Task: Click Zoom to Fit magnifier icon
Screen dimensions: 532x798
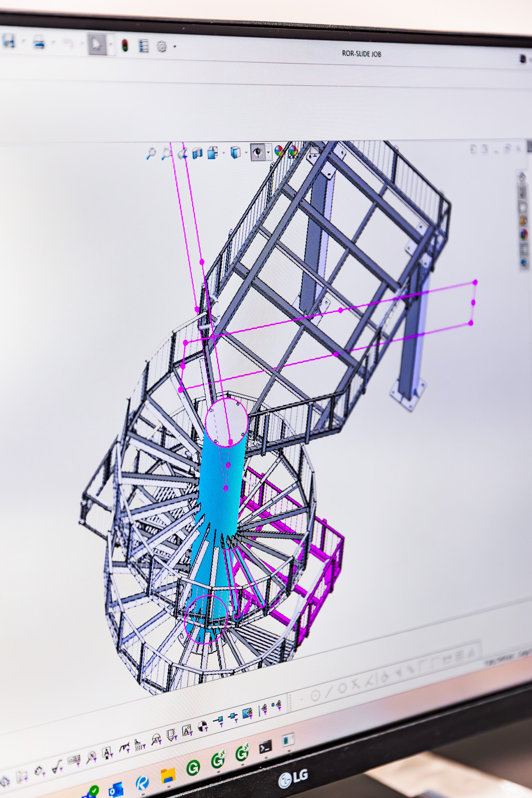Action: tap(151, 153)
